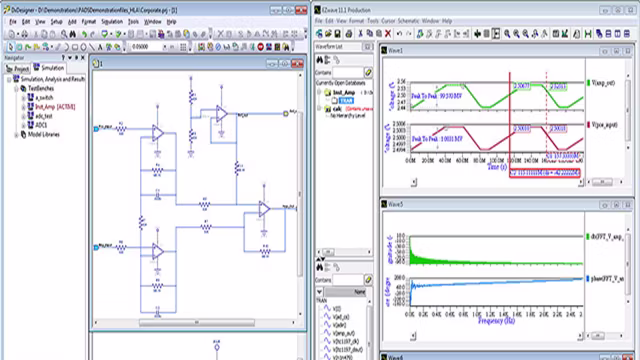Click the V(amp_out) waveform in the list

coord(344,333)
